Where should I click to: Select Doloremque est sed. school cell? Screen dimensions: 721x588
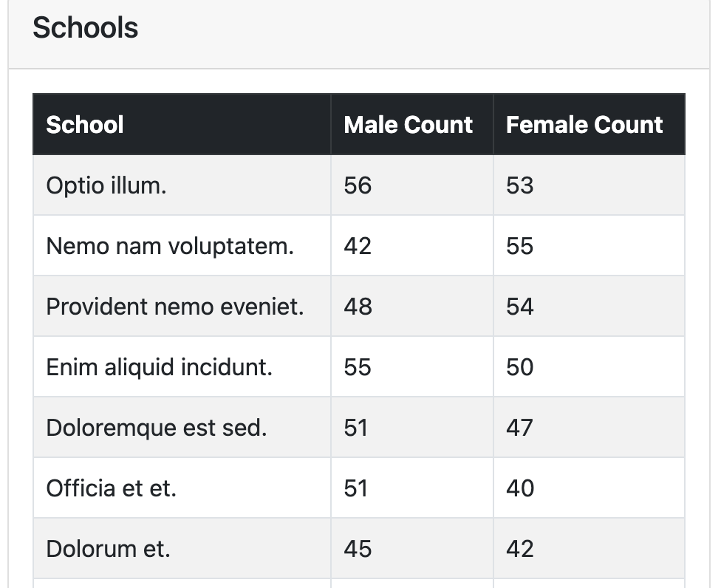182,428
